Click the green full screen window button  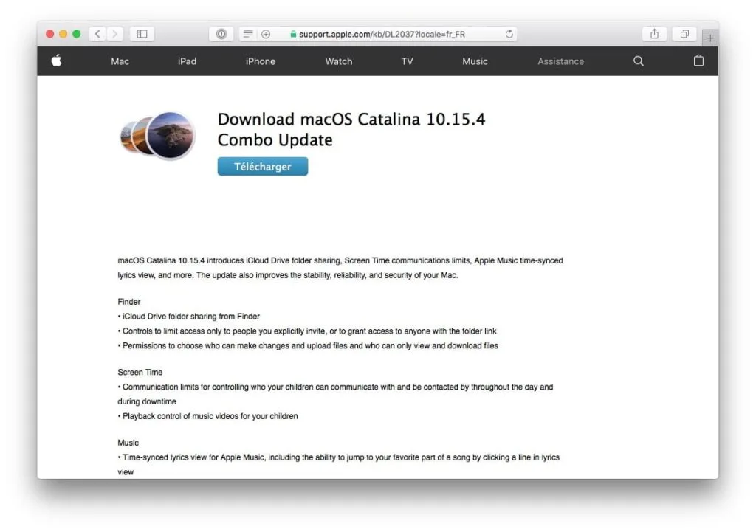tap(77, 34)
